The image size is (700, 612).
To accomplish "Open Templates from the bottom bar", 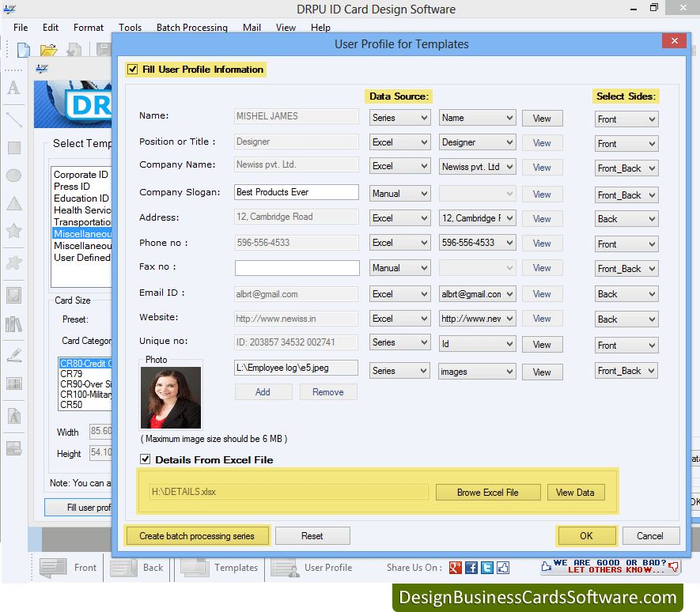I will (219, 568).
